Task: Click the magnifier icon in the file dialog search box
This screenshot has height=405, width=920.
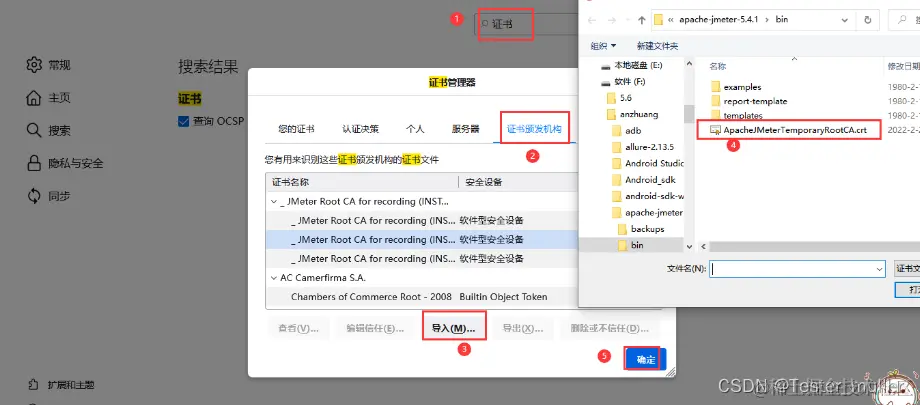Action: [903, 19]
